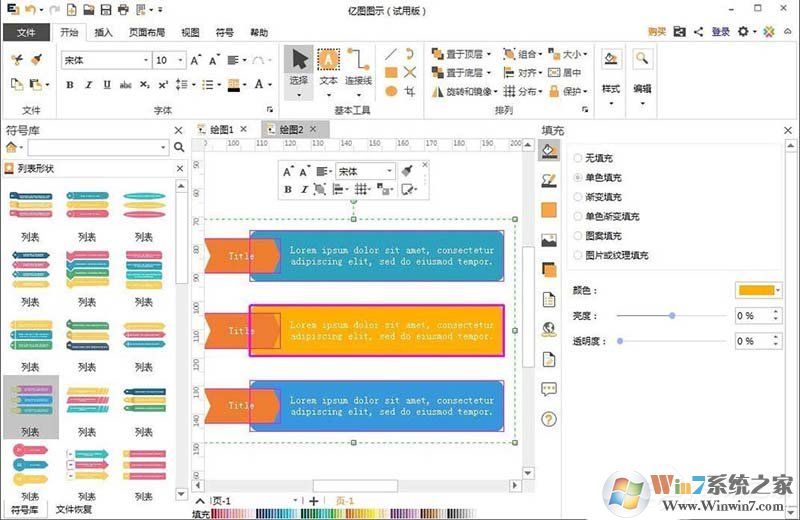Click the share icon near login
This screenshot has height=520, width=800.
[698, 32]
